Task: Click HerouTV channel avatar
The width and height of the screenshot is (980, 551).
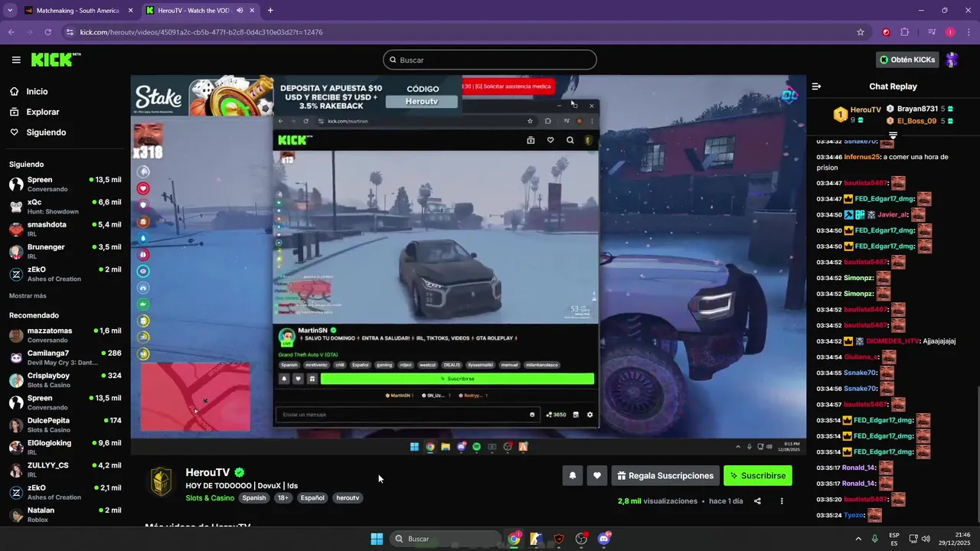Action: tap(161, 482)
